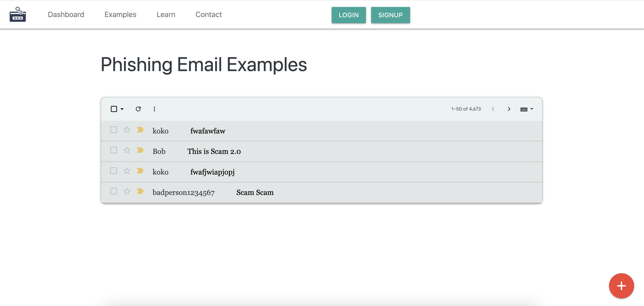
Task: Mark the fwafawfaw email as important
Action: coord(140,130)
